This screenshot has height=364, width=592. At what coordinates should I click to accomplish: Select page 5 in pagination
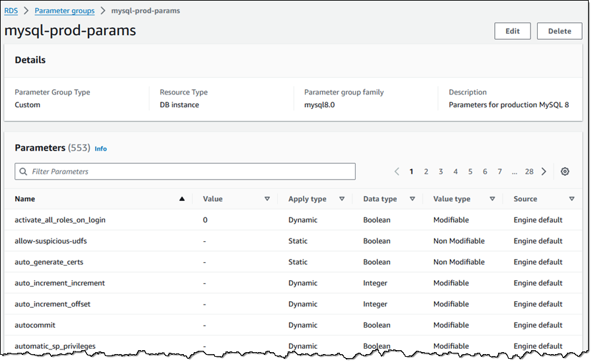470,172
